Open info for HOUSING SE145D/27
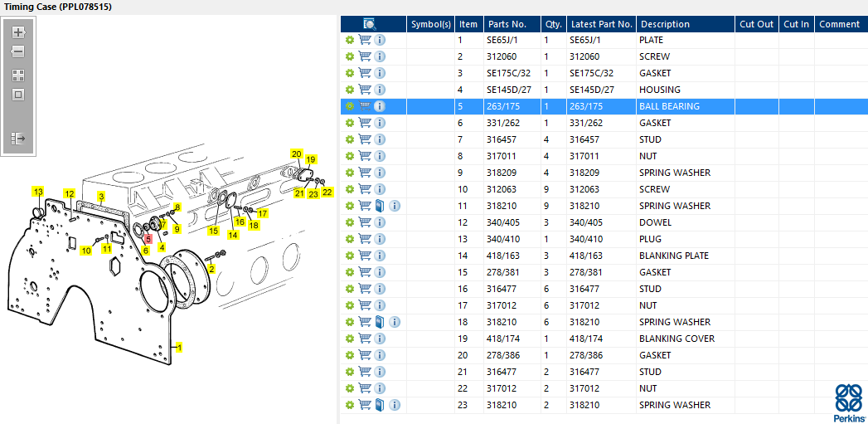 pyautogui.click(x=380, y=90)
